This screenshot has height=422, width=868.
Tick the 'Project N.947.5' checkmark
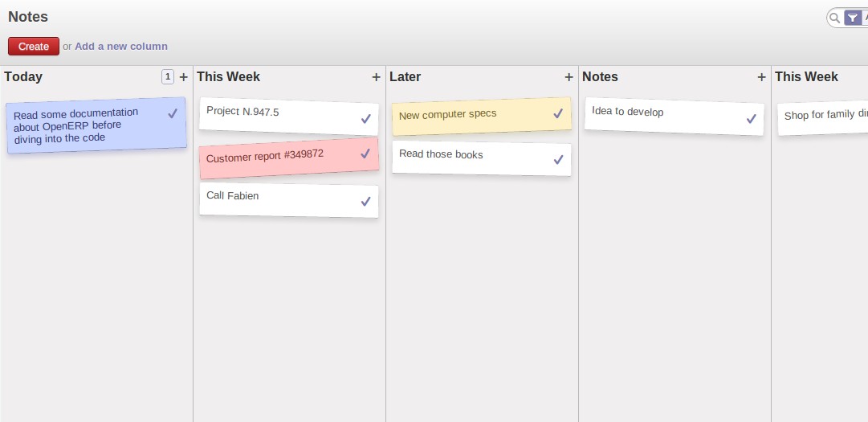point(365,118)
